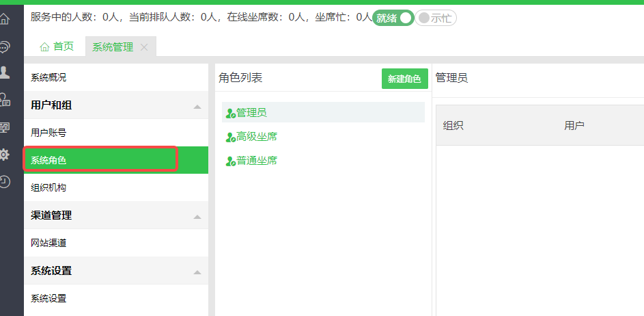Toggle the 示忙 busy switch

pyautogui.click(x=435, y=18)
